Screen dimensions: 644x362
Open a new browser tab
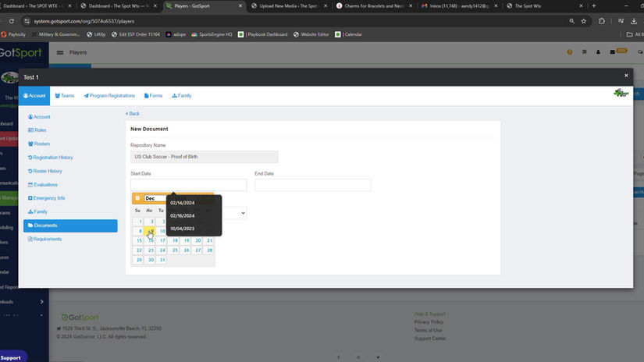click(594, 5)
